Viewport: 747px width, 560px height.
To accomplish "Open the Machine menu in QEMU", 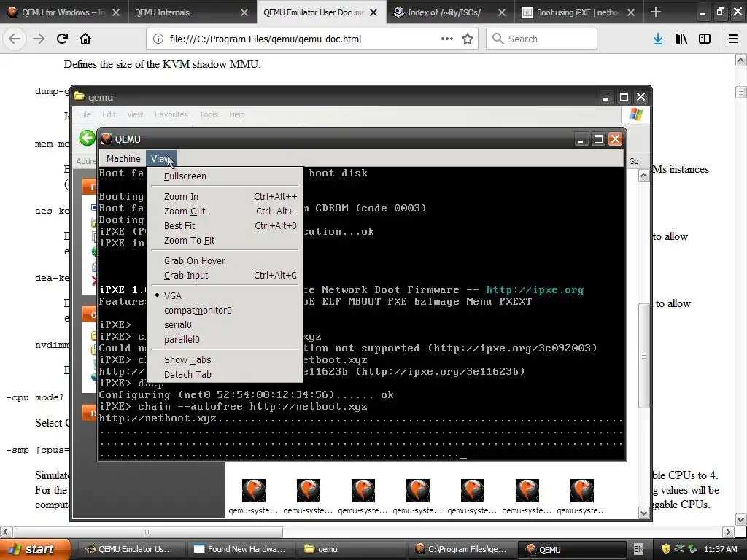I will tap(123, 158).
